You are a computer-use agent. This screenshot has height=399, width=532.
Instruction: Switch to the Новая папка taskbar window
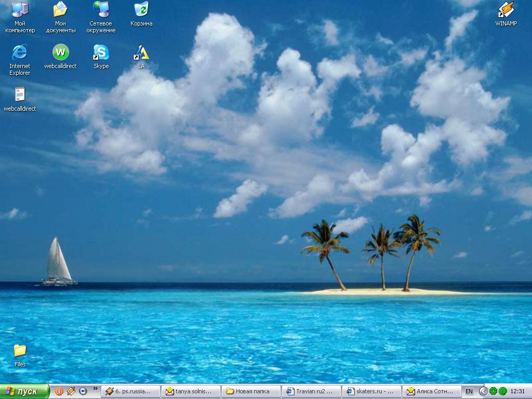251,392
